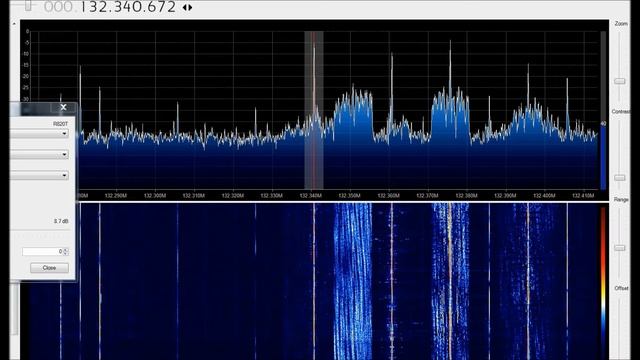The height and width of the screenshot is (360, 640).
Task: Click the spinner arrows beside the 0 field
Action: (66, 251)
